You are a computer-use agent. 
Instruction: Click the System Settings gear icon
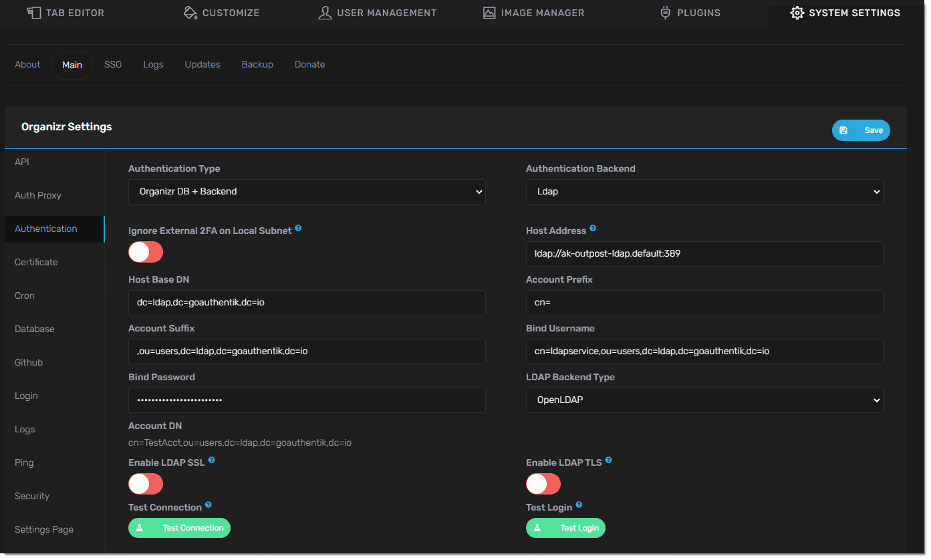[x=797, y=13]
